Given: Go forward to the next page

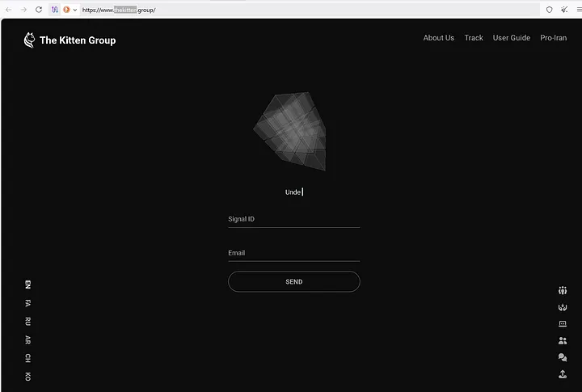Looking at the screenshot, I should point(23,10).
